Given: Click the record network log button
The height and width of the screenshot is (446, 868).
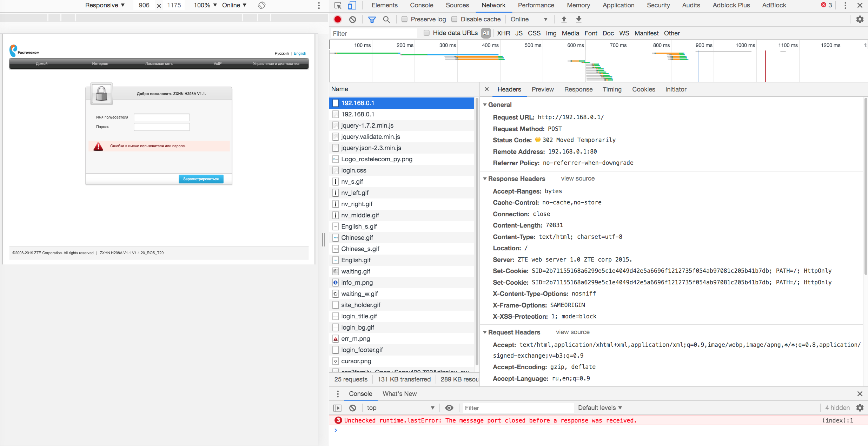Looking at the screenshot, I should 338,19.
